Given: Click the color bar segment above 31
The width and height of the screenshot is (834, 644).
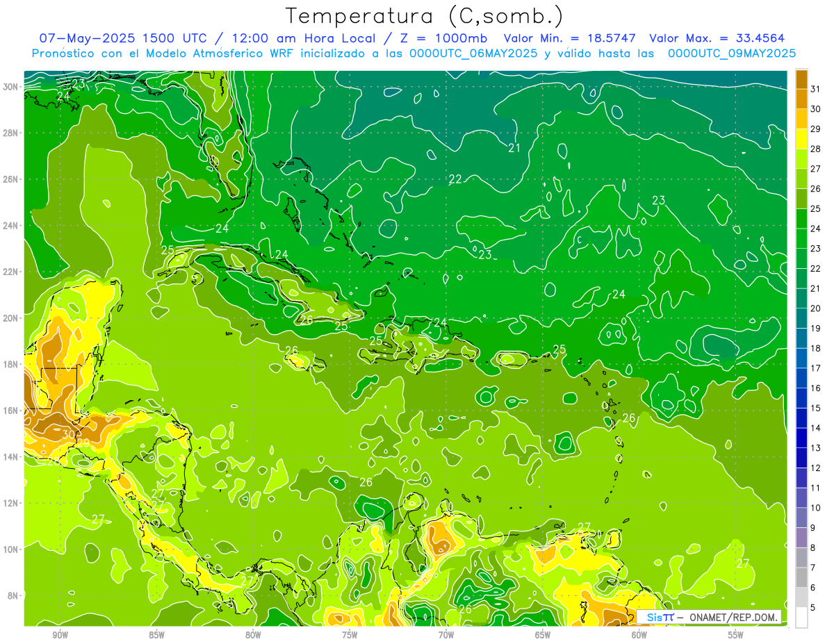Looking at the screenshot, I should (x=801, y=79).
